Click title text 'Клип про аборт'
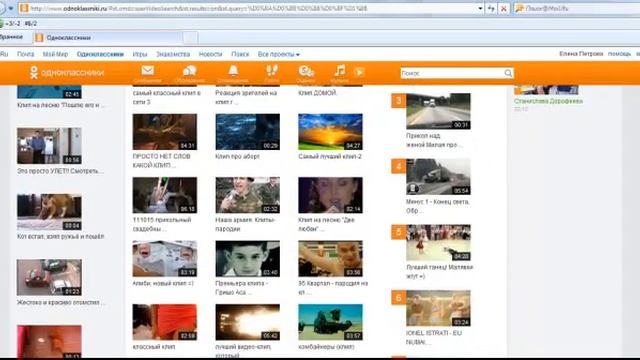 [237, 156]
